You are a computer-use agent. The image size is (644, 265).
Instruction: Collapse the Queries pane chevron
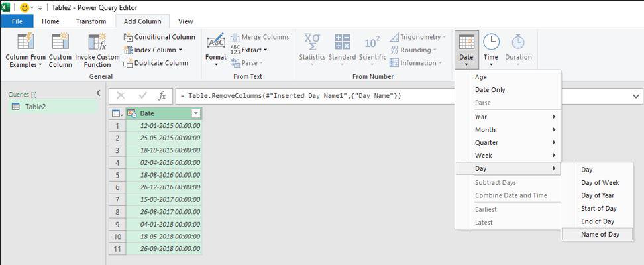tap(98, 93)
